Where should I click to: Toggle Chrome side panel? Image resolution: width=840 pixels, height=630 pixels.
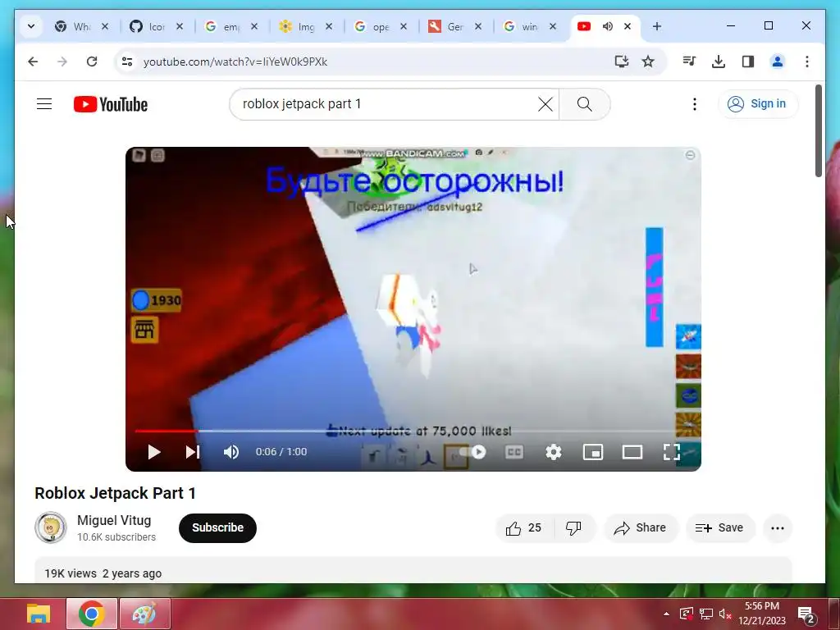748,62
